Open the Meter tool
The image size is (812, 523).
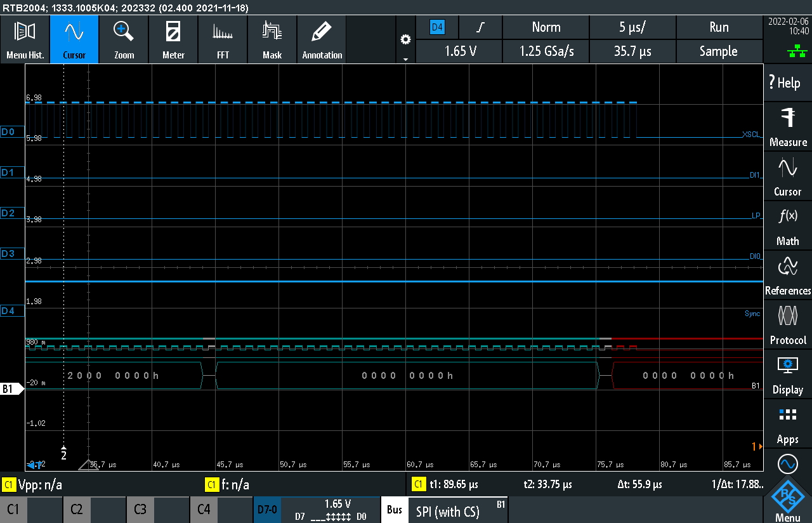173,39
